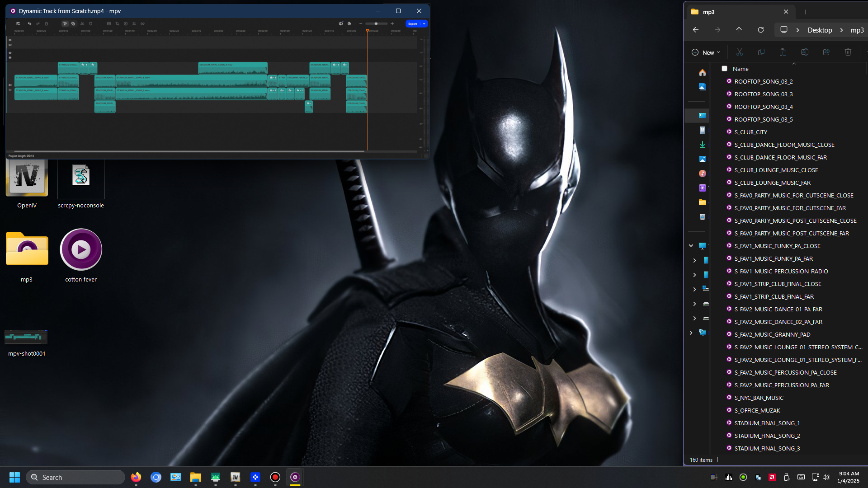Viewport: 868px width, 488px height.
Task: Click the chevron before Desktop in address bar
Action: click(797, 30)
